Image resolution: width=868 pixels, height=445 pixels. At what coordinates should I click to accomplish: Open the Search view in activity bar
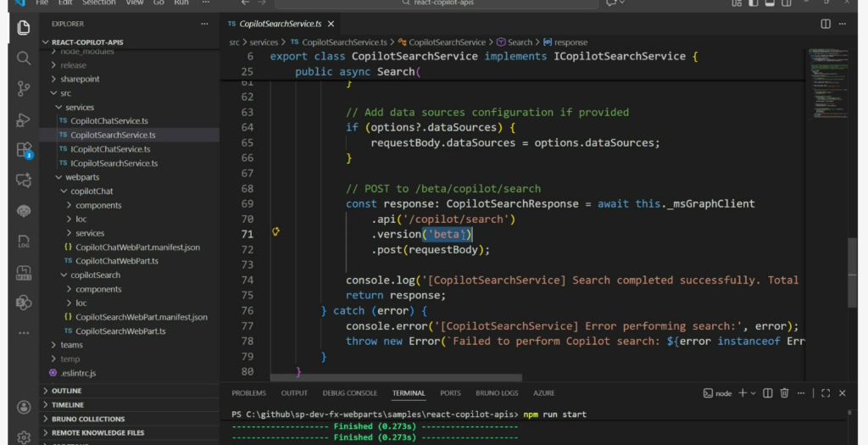[24, 58]
